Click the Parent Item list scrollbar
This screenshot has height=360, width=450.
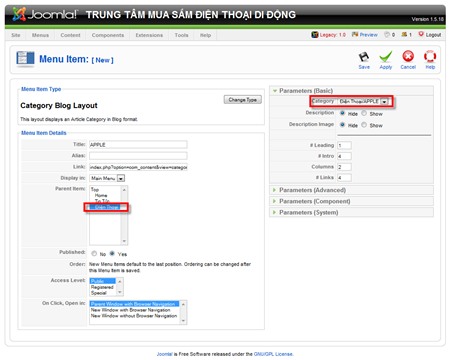coord(124,215)
